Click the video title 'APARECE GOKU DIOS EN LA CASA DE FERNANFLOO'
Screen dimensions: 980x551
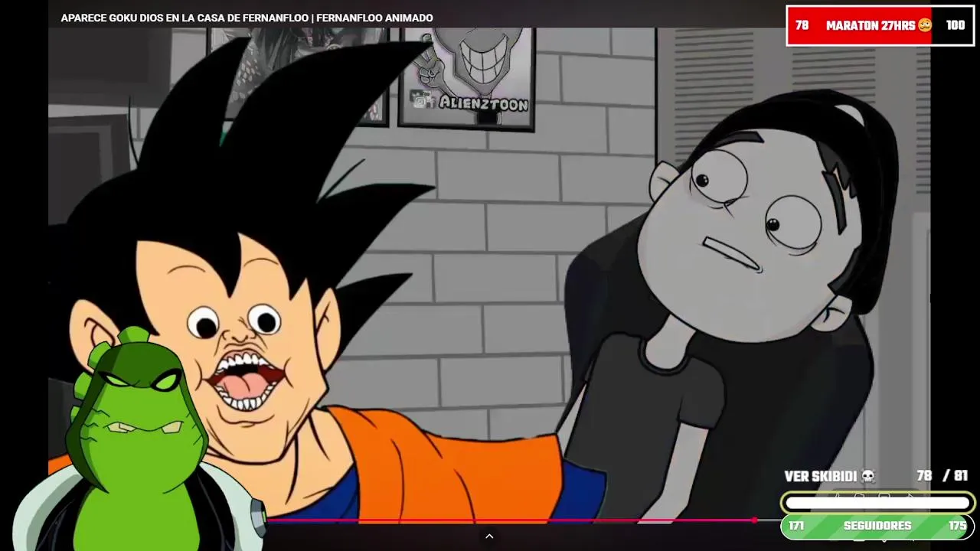[x=184, y=18]
